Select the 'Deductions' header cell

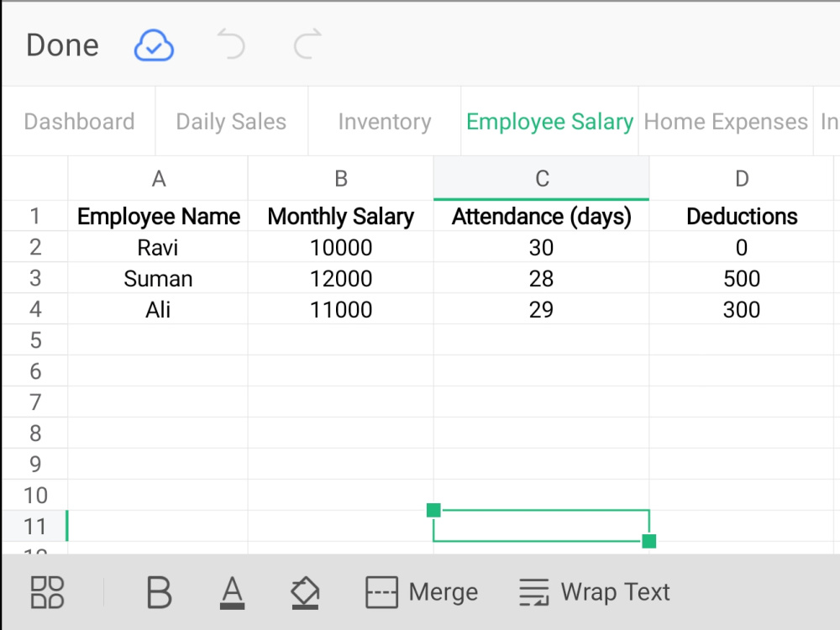click(742, 216)
